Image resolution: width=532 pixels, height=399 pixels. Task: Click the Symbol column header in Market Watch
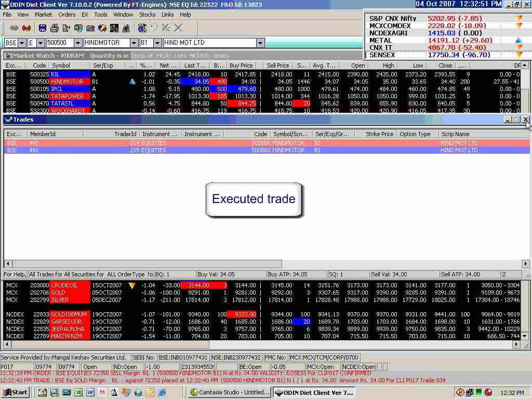[61, 66]
